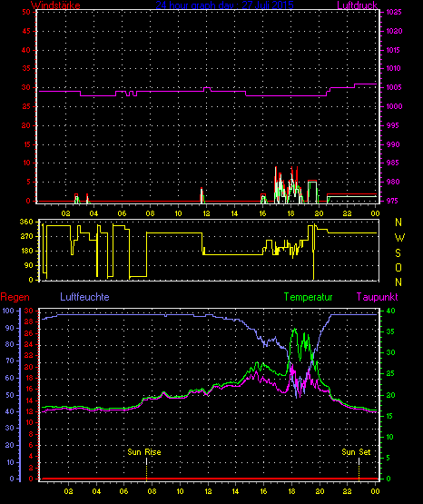Click the Sun Rise marker
Image resolution: width=423 pixels, height=504 pixels.
pyautogui.click(x=144, y=452)
